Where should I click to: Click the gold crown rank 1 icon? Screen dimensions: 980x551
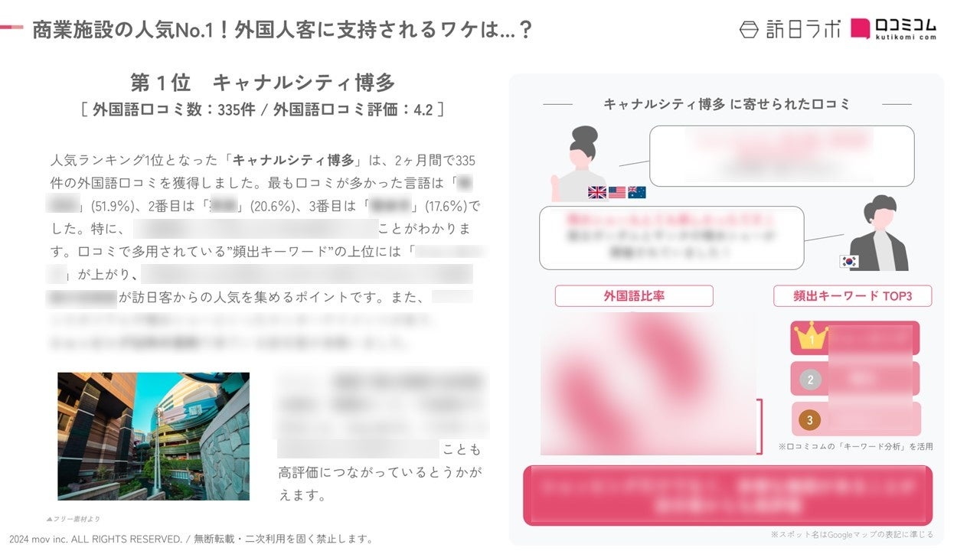pos(811,336)
